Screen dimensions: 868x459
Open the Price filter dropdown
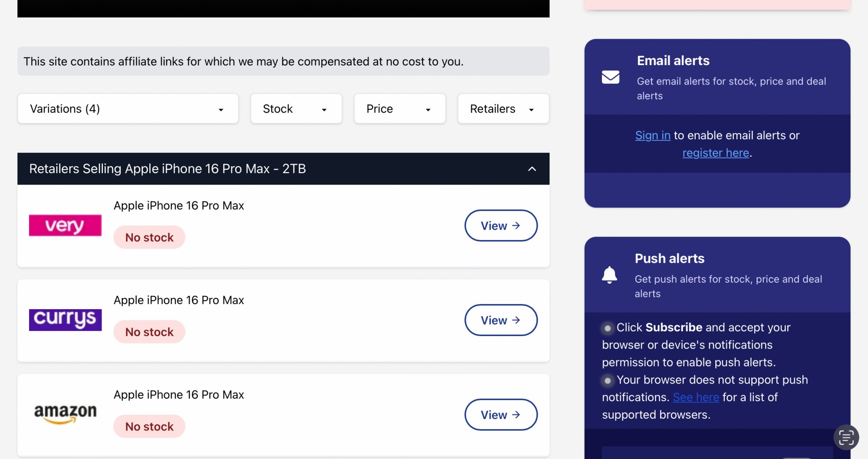pos(400,109)
